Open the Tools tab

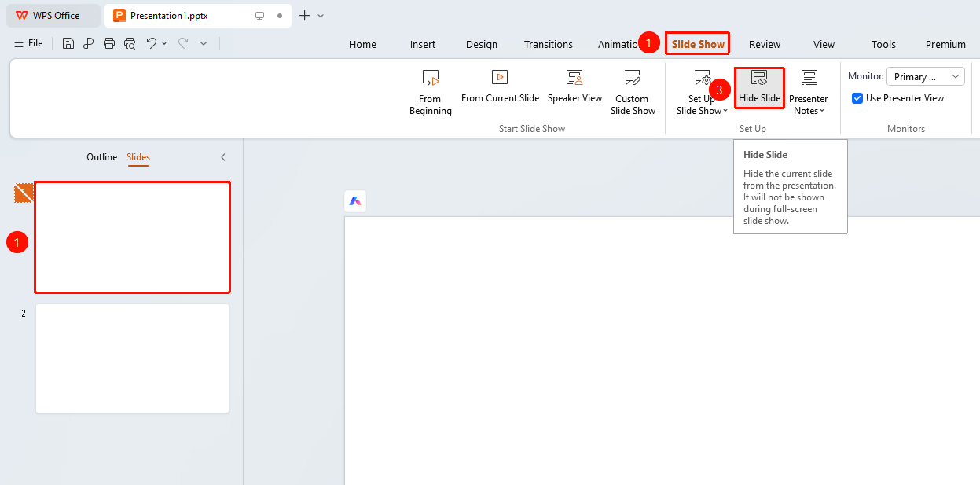883,44
